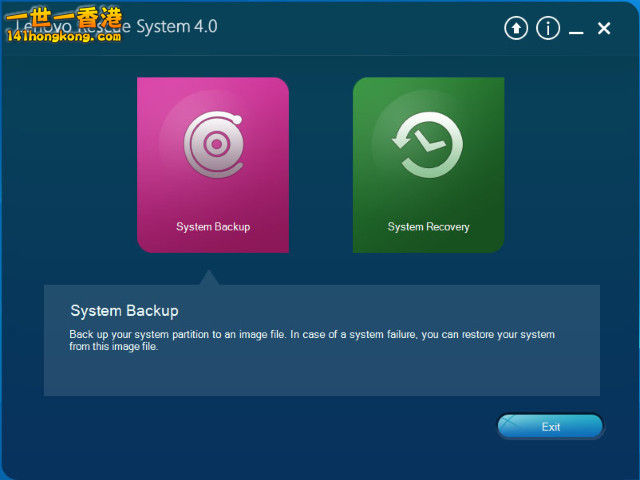Screen dimensions: 640x480
Task: Close the Rescue System window
Action: click(x=604, y=29)
